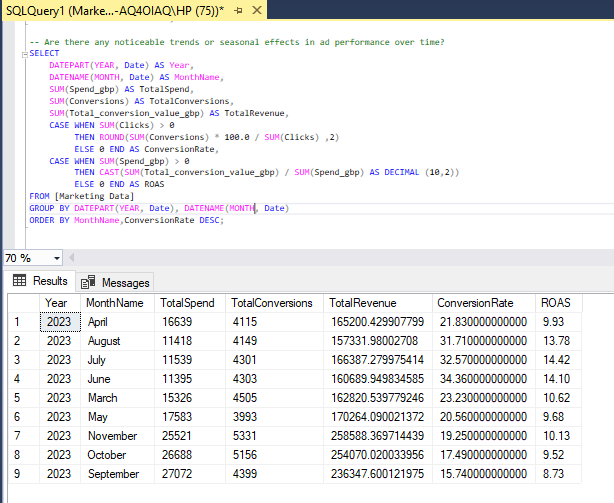This screenshot has height=503, width=614.
Task: Click the Messages tab icon
Action: point(88,282)
